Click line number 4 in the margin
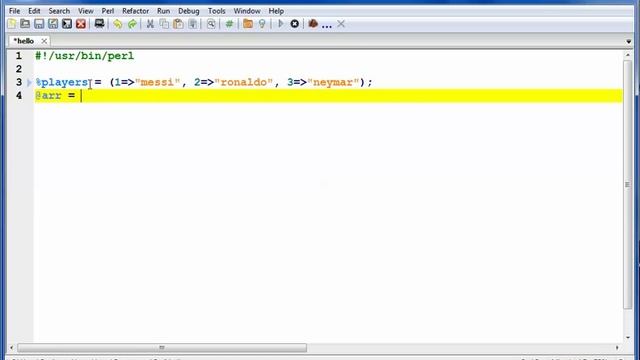Screen dimensions: 640x360 click(x=19, y=96)
